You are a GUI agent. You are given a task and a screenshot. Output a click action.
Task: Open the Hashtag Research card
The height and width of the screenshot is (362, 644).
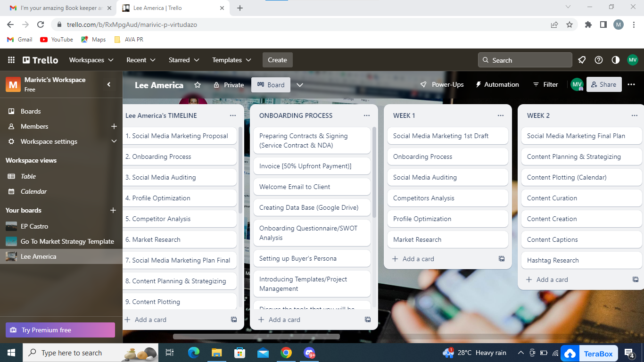coord(582,260)
